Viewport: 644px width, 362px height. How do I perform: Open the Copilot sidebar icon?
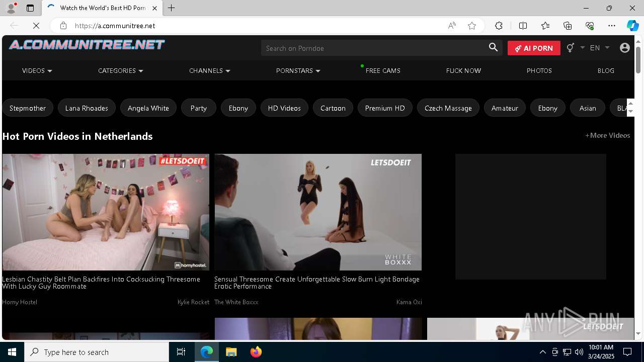coord(632,26)
